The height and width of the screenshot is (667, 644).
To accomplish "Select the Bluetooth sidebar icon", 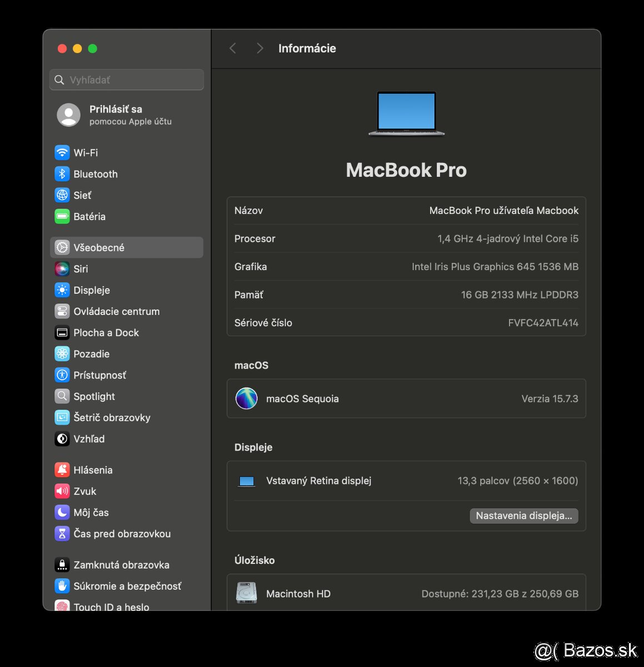I will coord(62,174).
